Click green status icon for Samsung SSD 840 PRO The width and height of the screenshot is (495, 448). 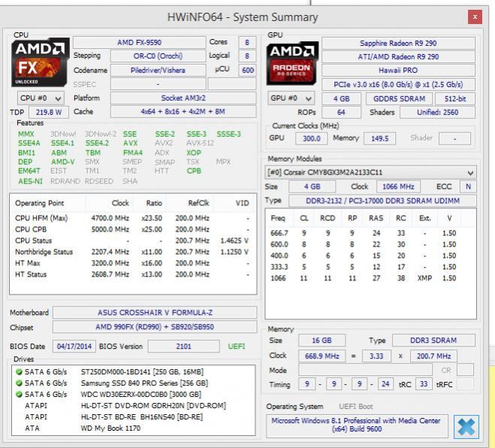pyautogui.click(x=19, y=383)
